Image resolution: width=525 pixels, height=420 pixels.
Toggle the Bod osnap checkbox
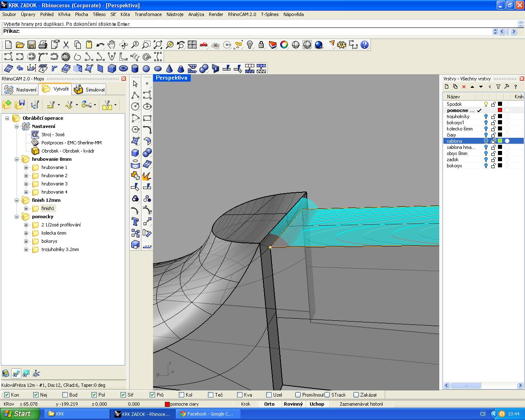click(65, 395)
